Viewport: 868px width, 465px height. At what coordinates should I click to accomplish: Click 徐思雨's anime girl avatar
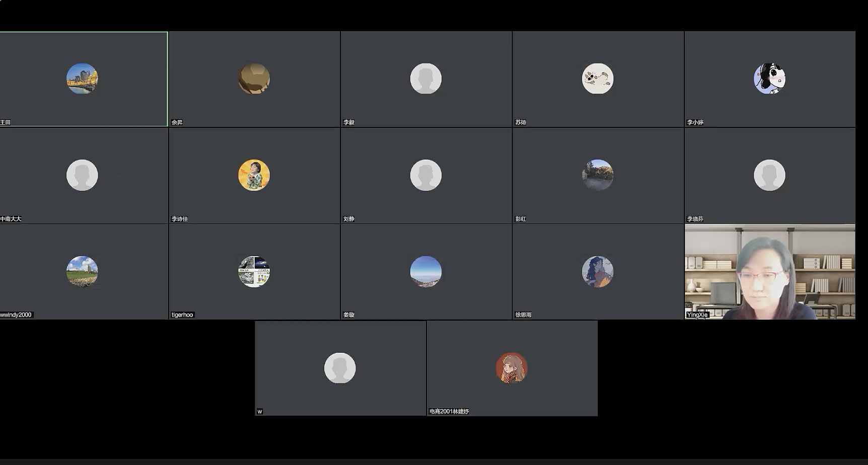pyautogui.click(x=598, y=272)
